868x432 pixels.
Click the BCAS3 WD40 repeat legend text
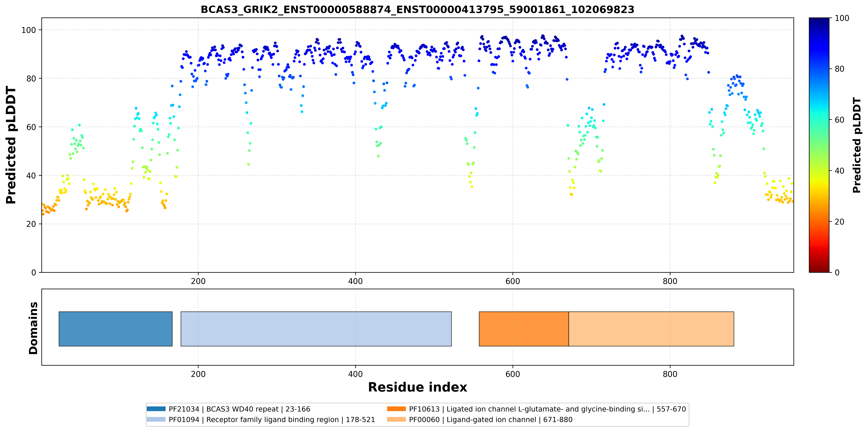(x=239, y=409)
